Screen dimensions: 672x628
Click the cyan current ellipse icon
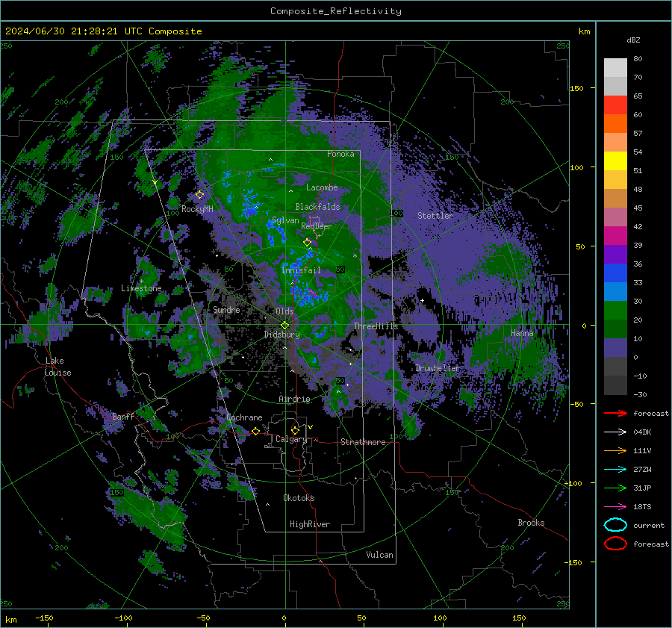pyautogui.click(x=615, y=525)
